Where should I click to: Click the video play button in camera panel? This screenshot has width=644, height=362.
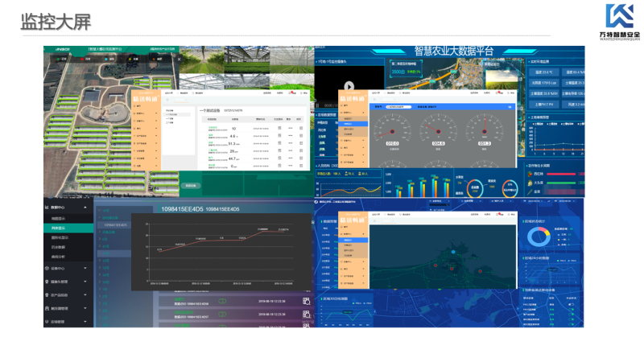point(349,86)
